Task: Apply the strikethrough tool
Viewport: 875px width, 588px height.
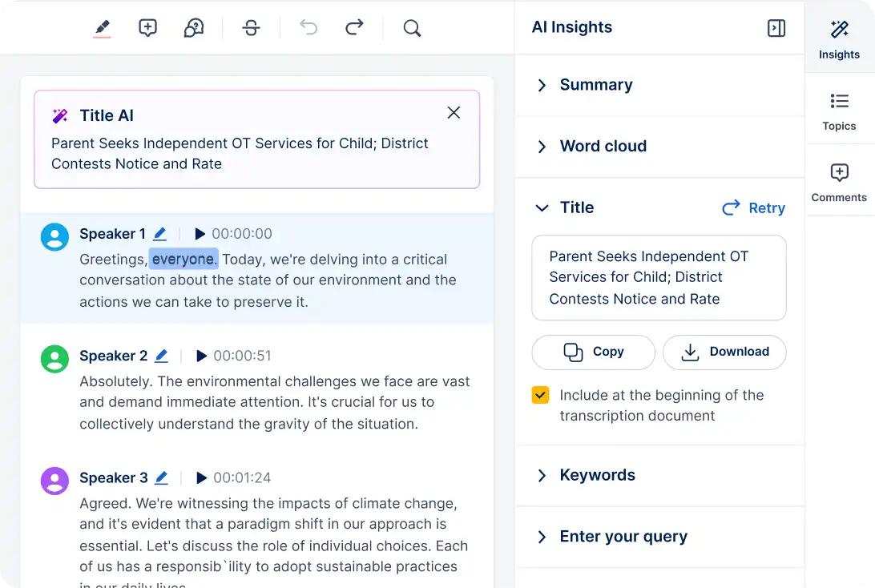Action: click(x=251, y=27)
